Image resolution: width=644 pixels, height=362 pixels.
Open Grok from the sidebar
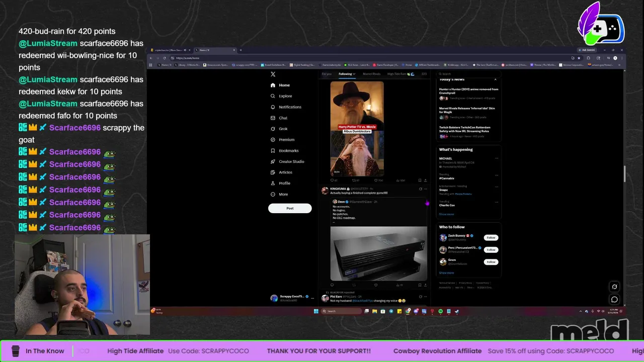tap(279, 129)
